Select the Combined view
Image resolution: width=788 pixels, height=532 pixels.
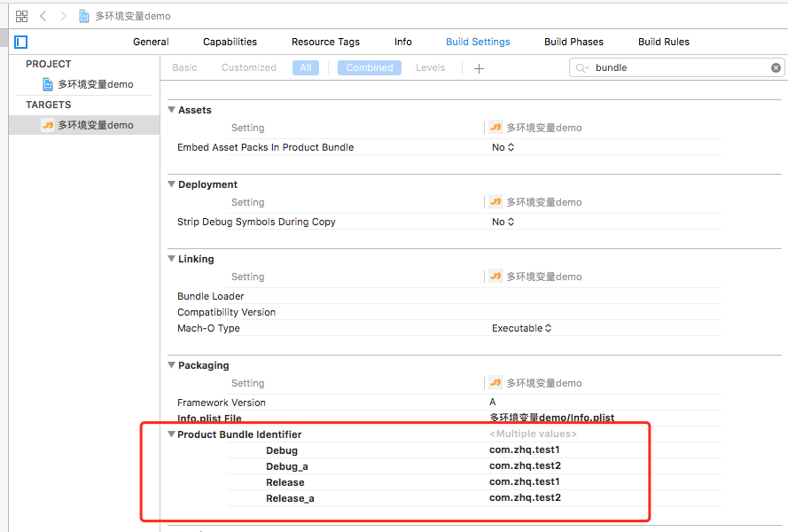coord(370,67)
